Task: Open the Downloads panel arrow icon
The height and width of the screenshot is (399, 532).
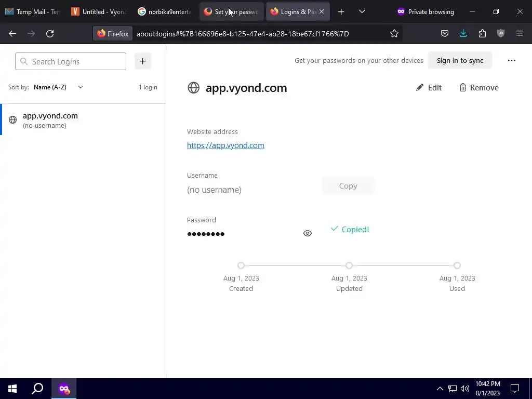Action: (463, 33)
